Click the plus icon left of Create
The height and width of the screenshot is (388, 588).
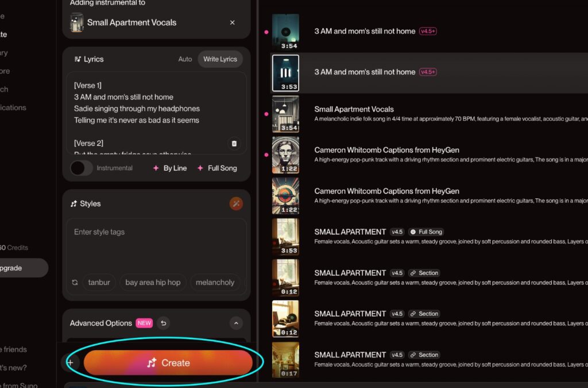pyautogui.click(x=70, y=363)
